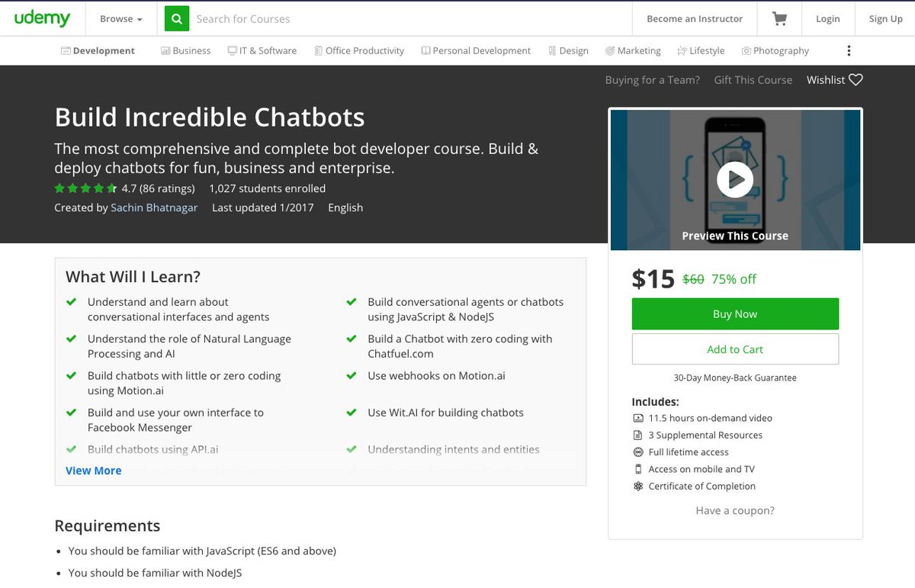
Task: Click the Login button
Action: pyautogui.click(x=827, y=19)
